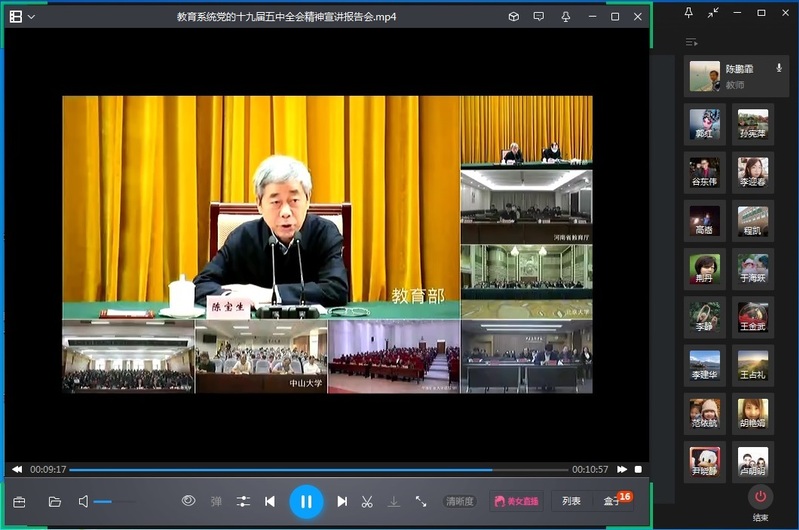This screenshot has height=530, width=799.
Task: Click the playback progress bar
Action: click(x=300, y=469)
